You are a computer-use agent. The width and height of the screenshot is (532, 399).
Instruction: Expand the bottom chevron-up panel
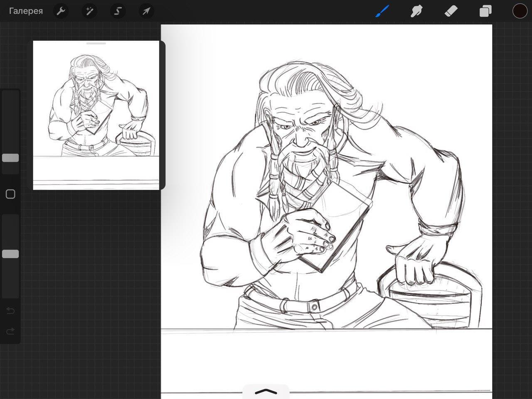pyautogui.click(x=266, y=392)
